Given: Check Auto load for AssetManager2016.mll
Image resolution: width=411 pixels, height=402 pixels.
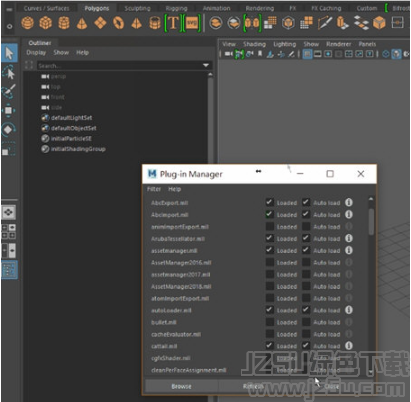Looking at the screenshot, I should 306,262.
